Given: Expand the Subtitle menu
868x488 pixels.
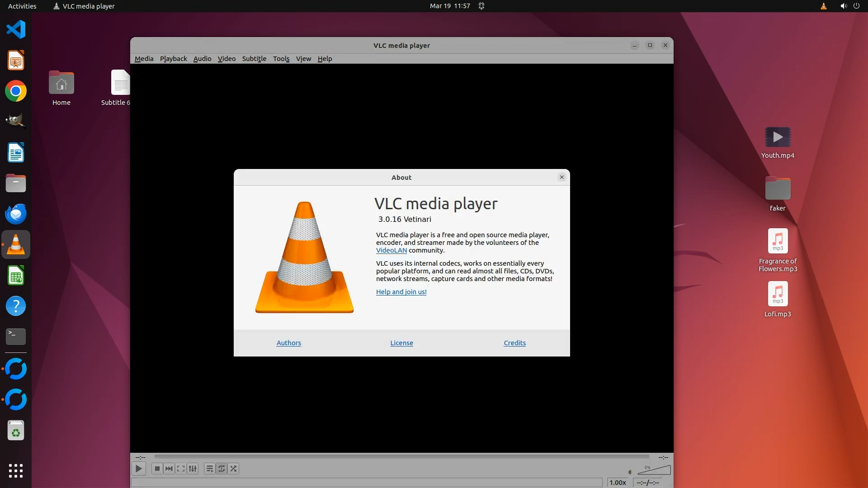Looking at the screenshot, I should (x=254, y=59).
